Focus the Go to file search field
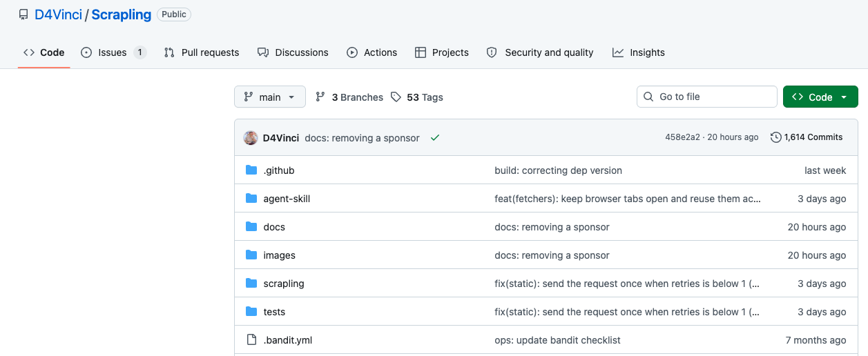Image resolution: width=868 pixels, height=356 pixels. [706, 97]
